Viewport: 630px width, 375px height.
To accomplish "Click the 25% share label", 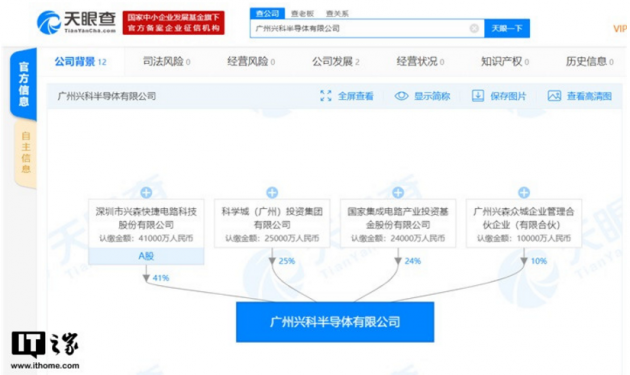I will (x=286, y=261).
